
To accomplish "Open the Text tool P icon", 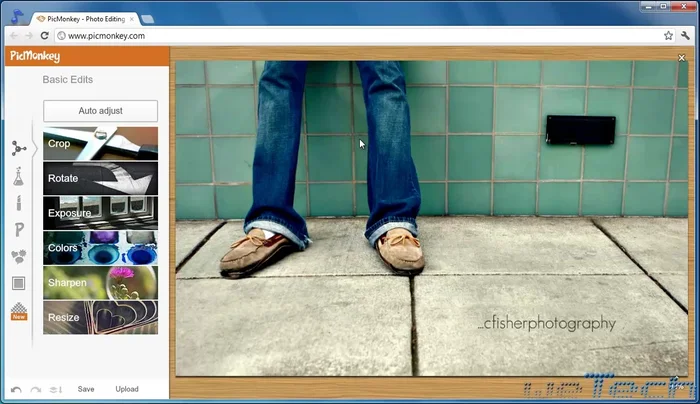I will point(18,230).
